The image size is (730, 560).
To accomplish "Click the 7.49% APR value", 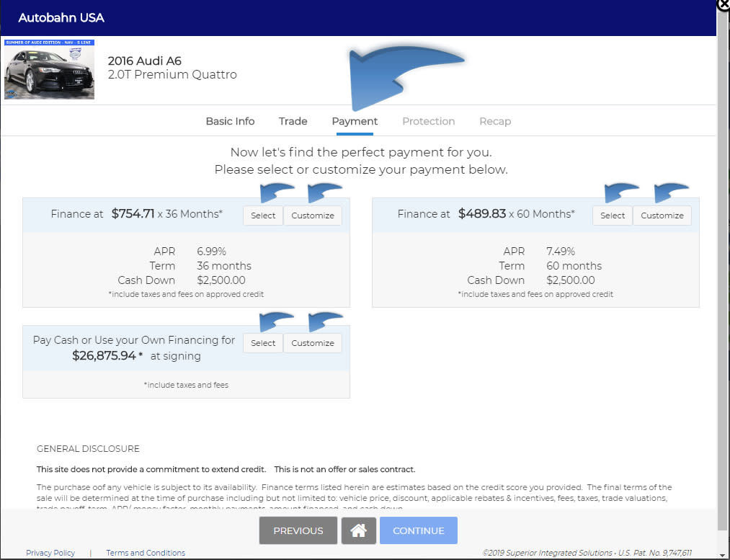I will tap(561, 252).
